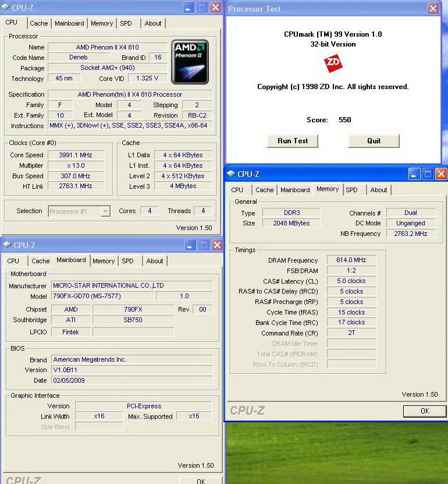
Task: Click the memory Type value DDR3
Action: click(x=291, y=213)
